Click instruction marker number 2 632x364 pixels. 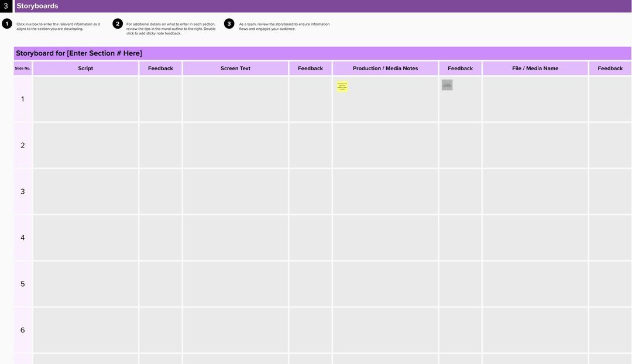tap(116, 22)
